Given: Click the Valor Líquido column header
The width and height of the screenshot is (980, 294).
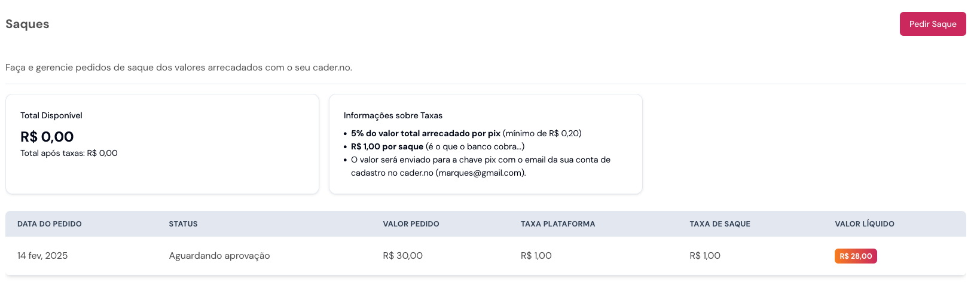Looking at the screenshot, I should pos(864,224).
